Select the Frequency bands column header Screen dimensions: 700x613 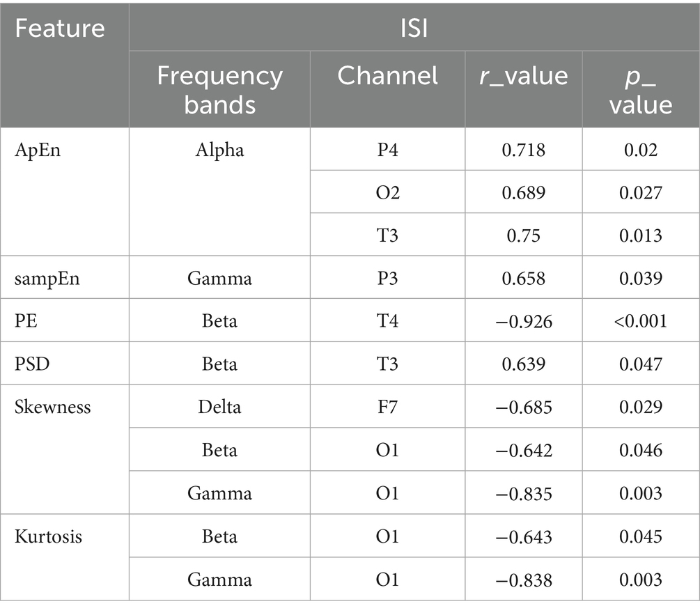click(219, 89)
